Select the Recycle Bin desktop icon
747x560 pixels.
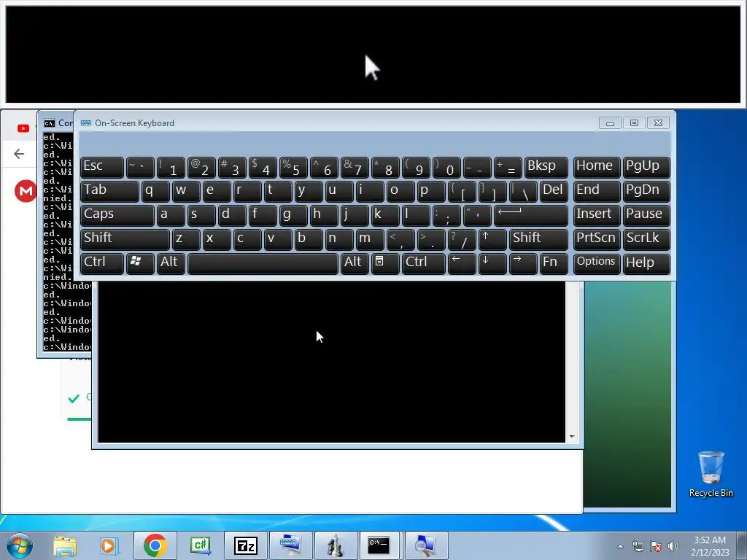click(711, 474)
